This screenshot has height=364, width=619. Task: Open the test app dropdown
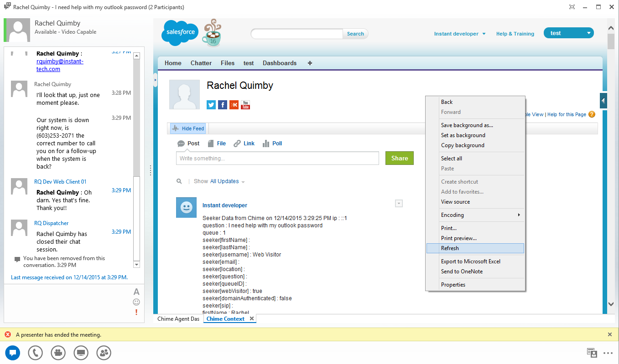click(x=569, y=33)
